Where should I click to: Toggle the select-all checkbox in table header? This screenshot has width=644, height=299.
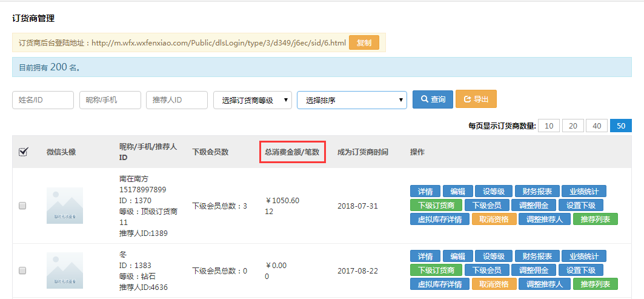23,152
